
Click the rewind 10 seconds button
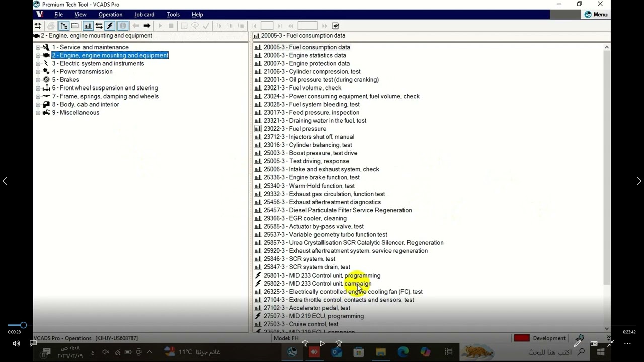click(x=305, y=344)
